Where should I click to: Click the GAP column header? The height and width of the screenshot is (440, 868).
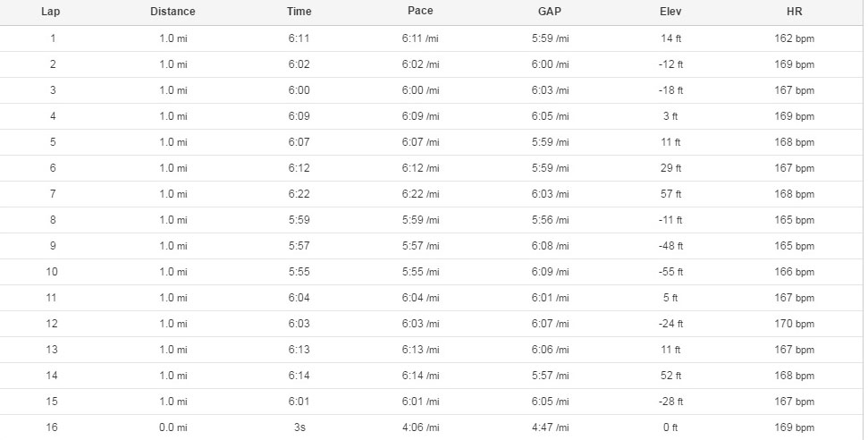tap(550, 12)
